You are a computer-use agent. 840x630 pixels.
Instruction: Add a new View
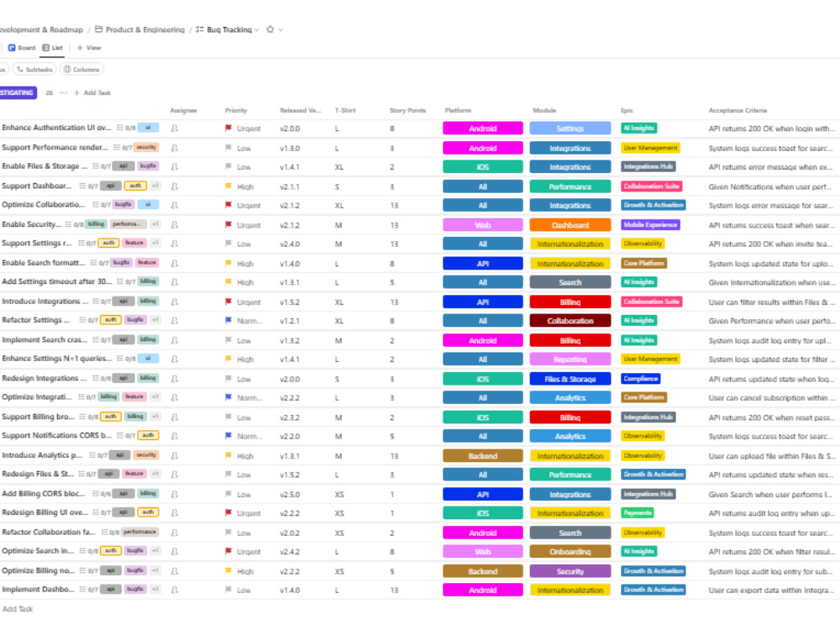[x=89, y=48]
